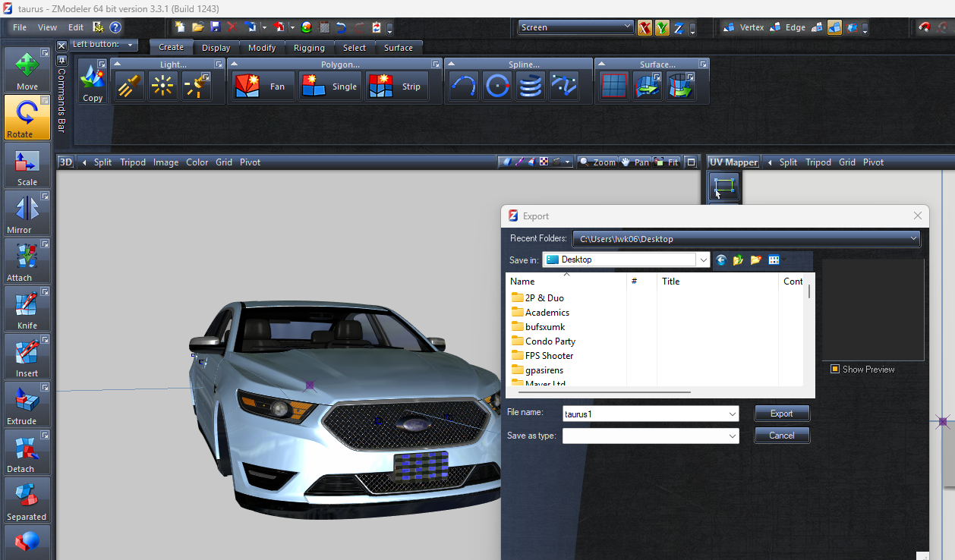This screenshot has height=560, width=955.
Task: Select the Separated tool
Action: 27,501
